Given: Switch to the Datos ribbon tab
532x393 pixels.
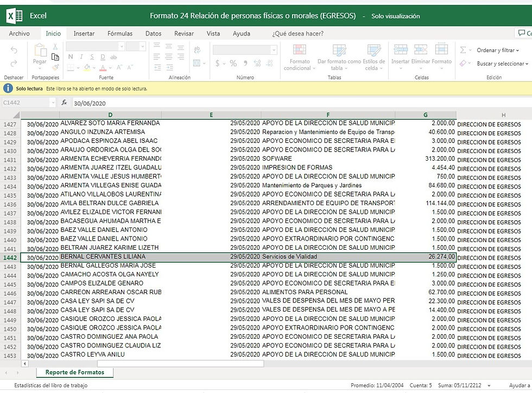Looking at the screenshot, I should (x=153, y=34).
